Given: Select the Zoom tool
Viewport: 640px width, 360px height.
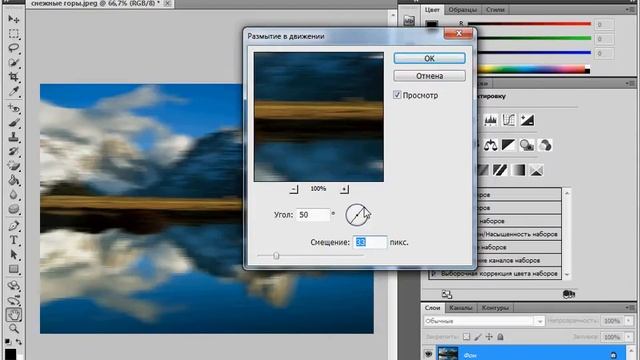Looking at the screenshot, I should [13, 329].
